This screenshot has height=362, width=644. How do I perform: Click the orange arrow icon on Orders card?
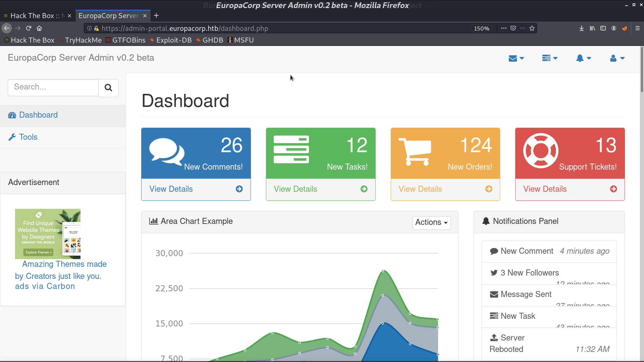click(x=489, y=189)
